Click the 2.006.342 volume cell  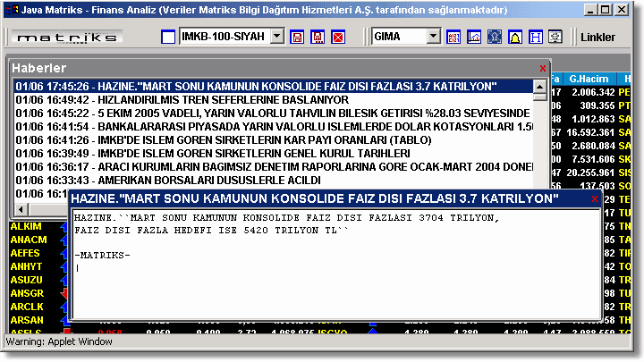(593, 92)
